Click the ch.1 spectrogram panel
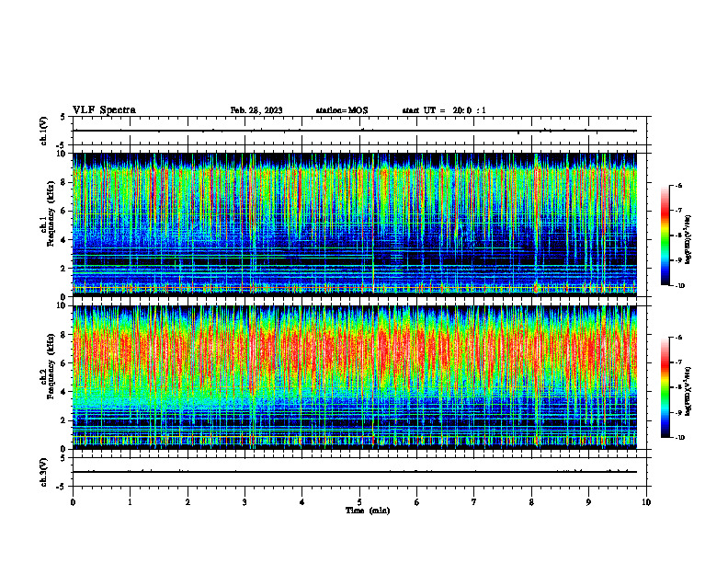This screenshot has height=563, width=728. [355, 224]
